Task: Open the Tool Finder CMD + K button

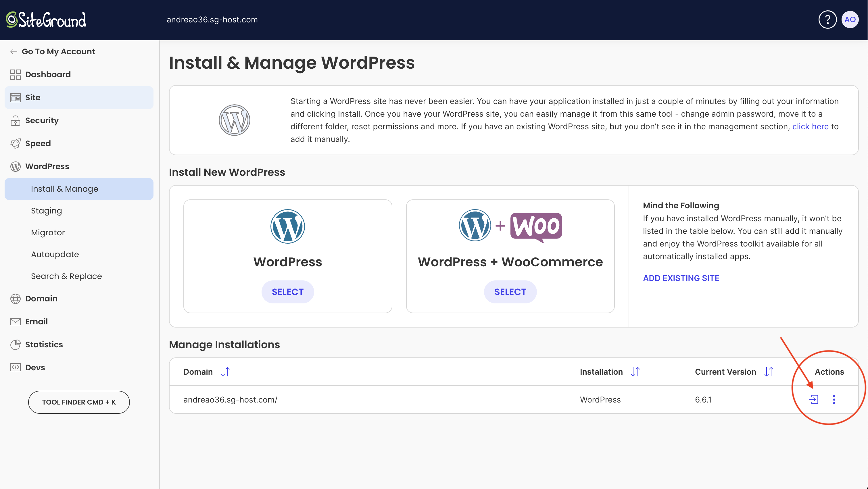Action: pos(79,402)
